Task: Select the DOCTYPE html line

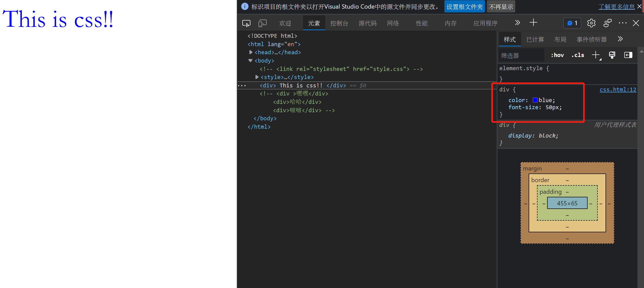Action: [272, 36]
